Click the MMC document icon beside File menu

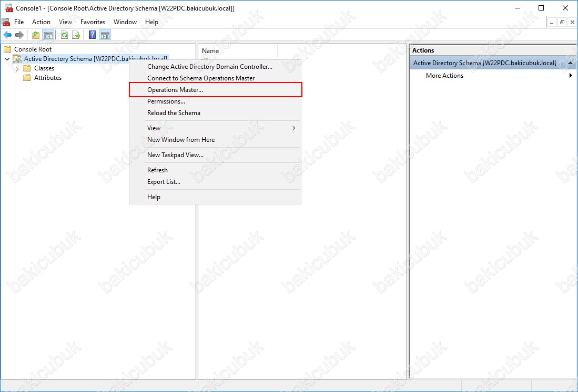pos(6,22)
